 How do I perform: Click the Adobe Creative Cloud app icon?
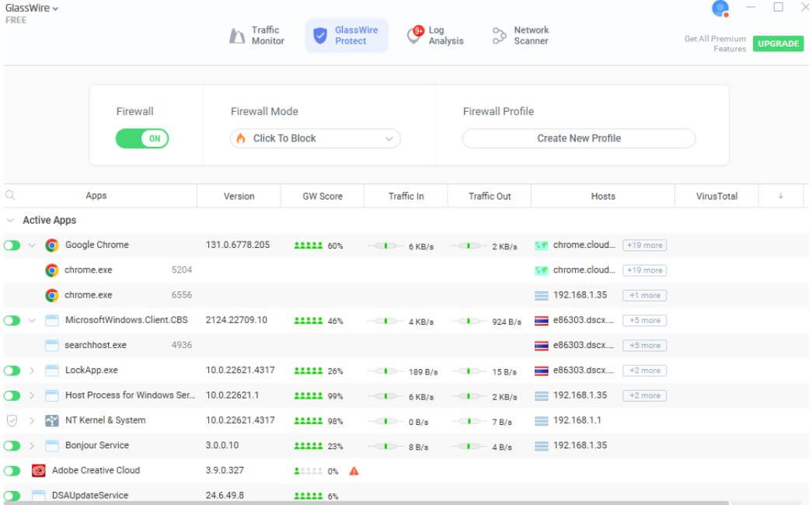pyautogui.click(x=38, y=470)
